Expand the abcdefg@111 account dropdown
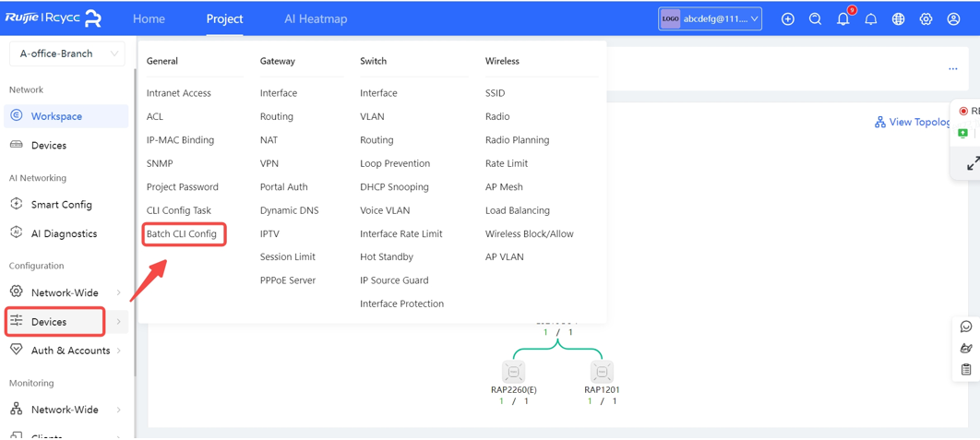The width and height of the screenshot is (980, 440). (710, 18)
